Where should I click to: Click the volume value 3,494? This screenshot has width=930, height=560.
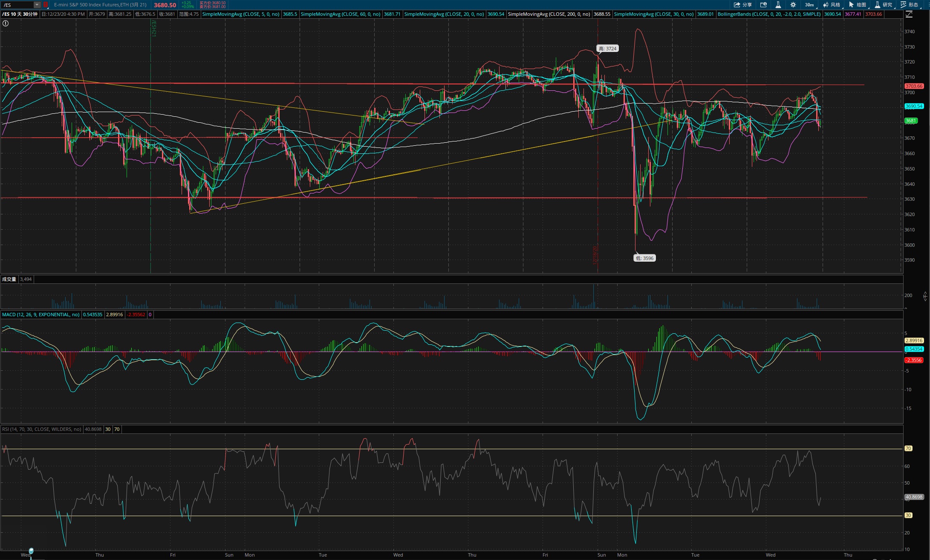point(26,279)
